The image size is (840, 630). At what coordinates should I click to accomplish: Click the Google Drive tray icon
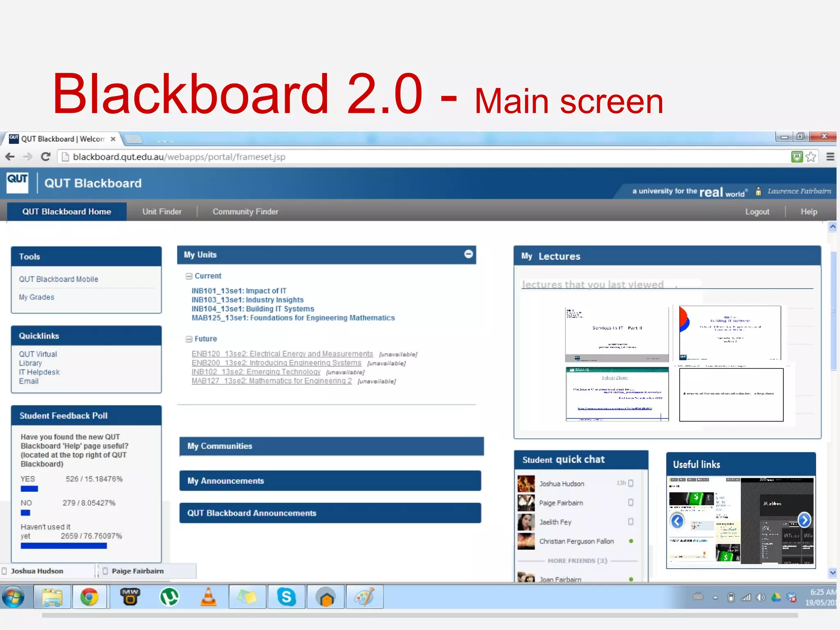pyautogui.click(x=776, y=597)
